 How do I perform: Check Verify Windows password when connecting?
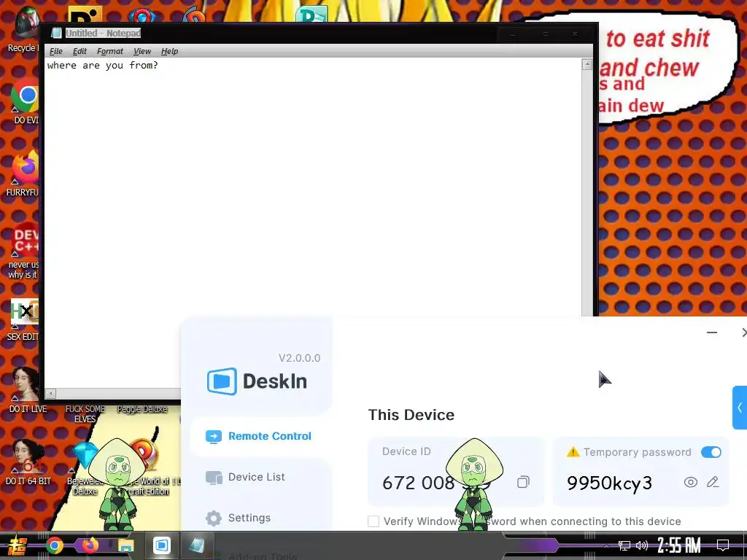click(373, 521)
